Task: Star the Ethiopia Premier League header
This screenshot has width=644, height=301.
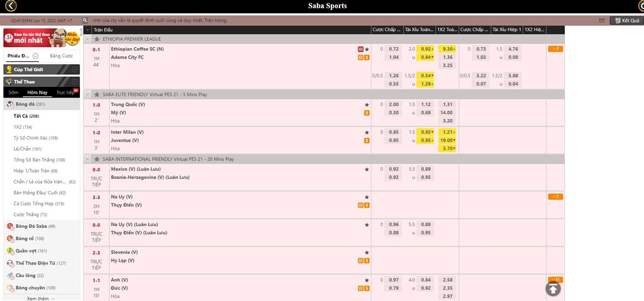Action: tap(97, 38)
